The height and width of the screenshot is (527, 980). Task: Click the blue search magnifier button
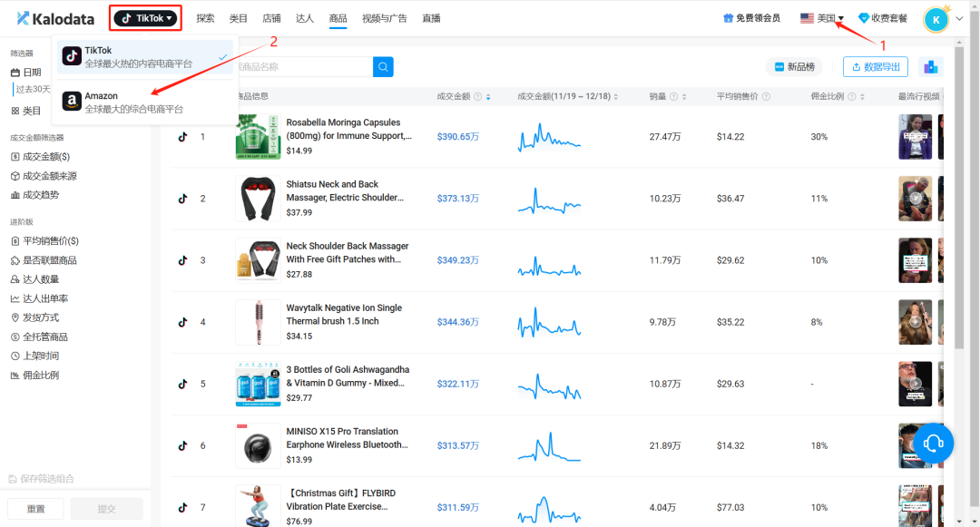[x=384, y=67]
